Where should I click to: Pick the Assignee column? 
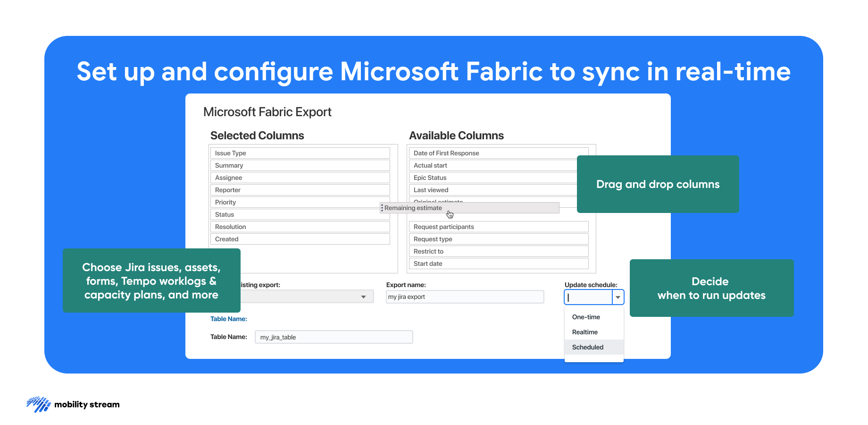tap(300, 178)
